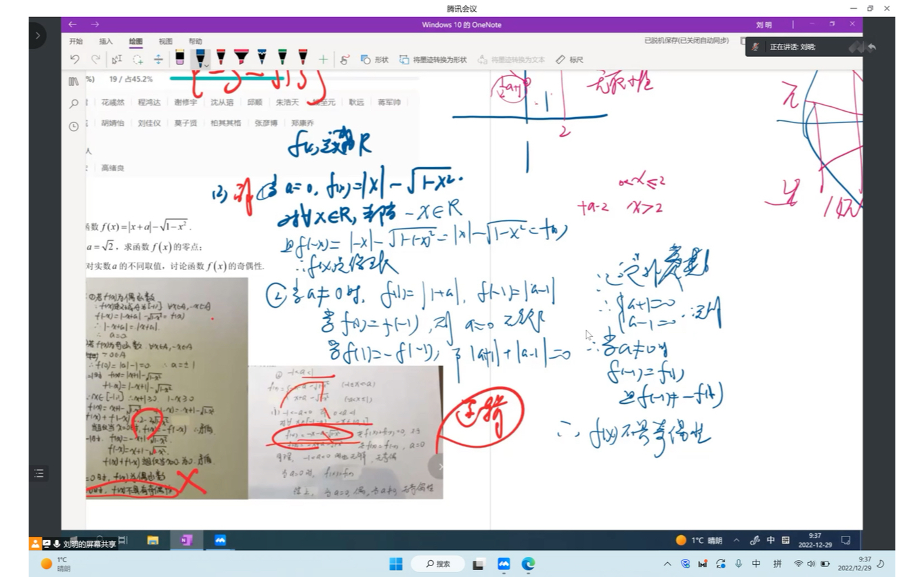Open Windows Start menu

pos(396,563)
